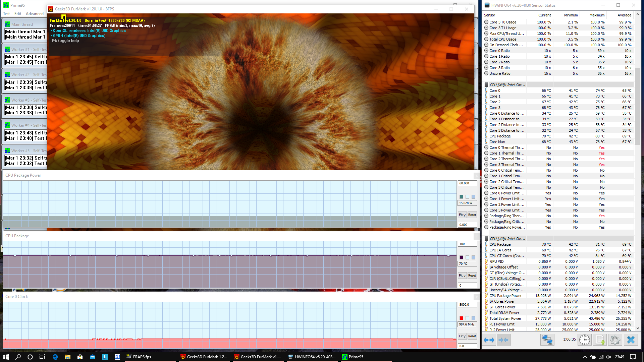Screen dimensions: 644x362
Task: Click the log file with plus icon
Action: coord(600,340)
